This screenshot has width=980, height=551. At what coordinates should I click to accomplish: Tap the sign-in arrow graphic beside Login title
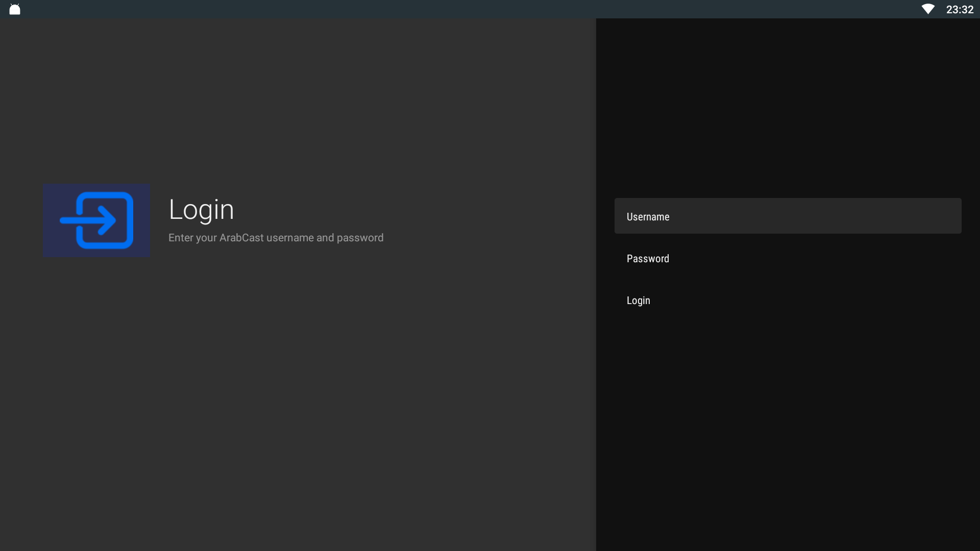click(x=97, y=220)
